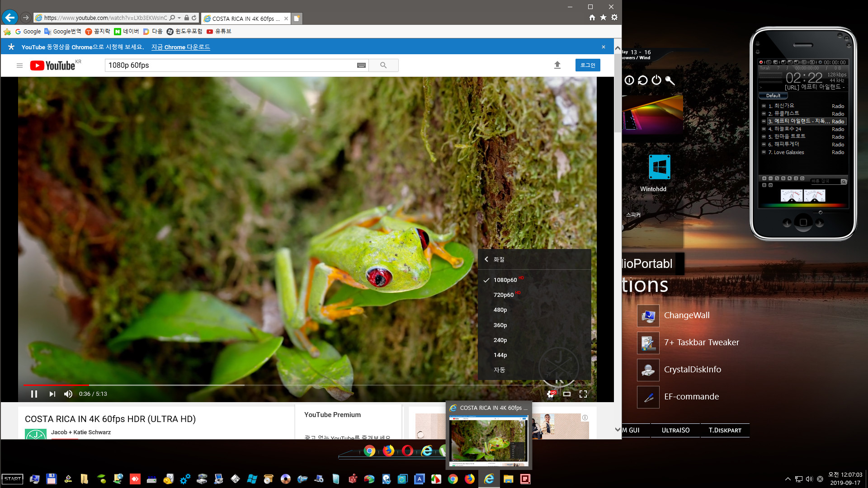868x488 pixels.
Task: Open the UltraISO tab on desktop
Action: coord(675,431)
